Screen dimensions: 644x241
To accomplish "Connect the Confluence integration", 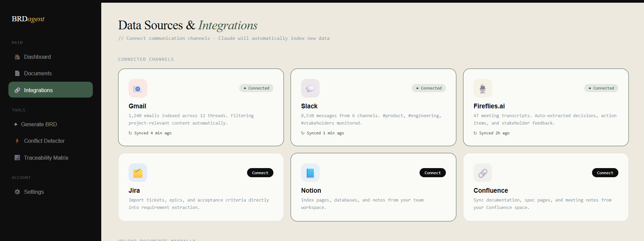I will pyautogui.click(x=605, y=173).
